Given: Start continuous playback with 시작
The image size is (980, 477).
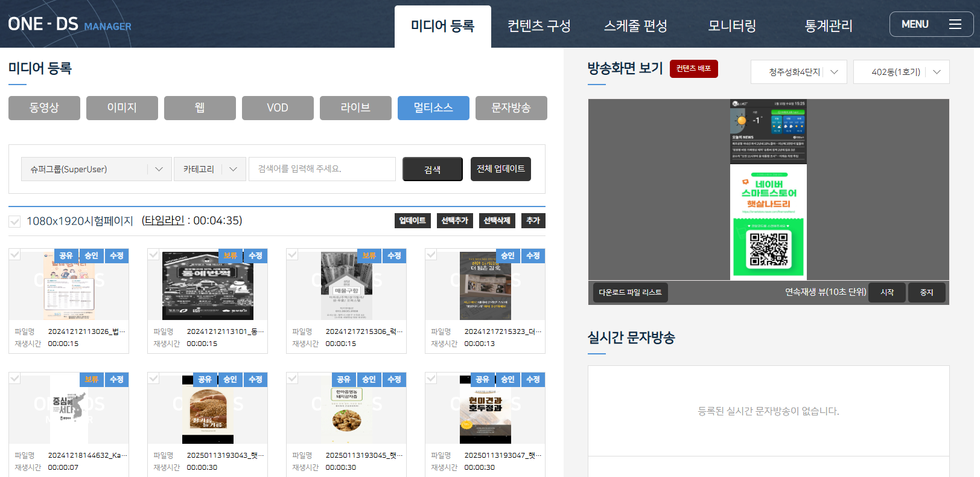Looking at the screenshot, I should click(x=887, y=292).
